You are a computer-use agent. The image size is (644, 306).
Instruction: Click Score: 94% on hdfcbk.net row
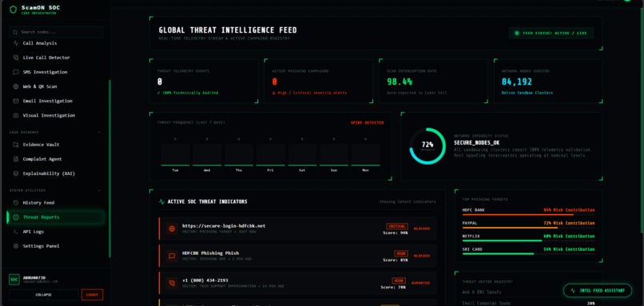pos(395,232)
